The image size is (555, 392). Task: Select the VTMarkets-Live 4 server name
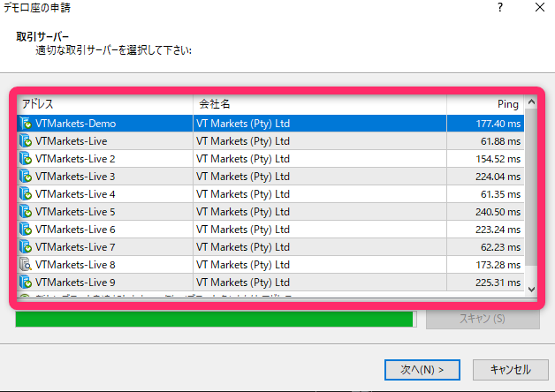coord(75,194)
